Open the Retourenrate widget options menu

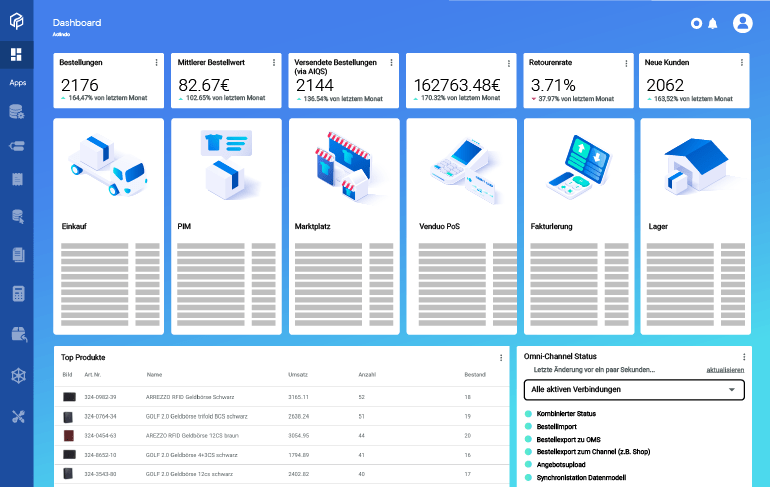(x=625, y=63)
